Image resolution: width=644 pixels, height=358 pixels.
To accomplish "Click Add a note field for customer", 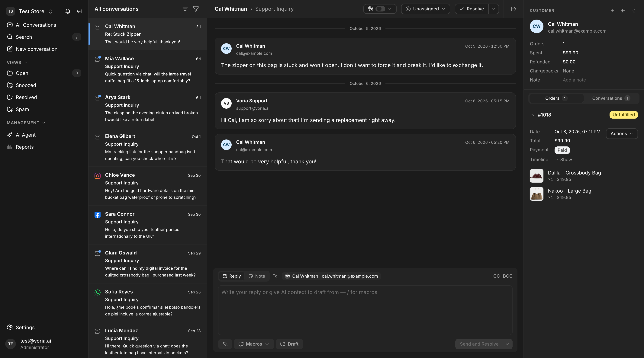I will point(574,80).
